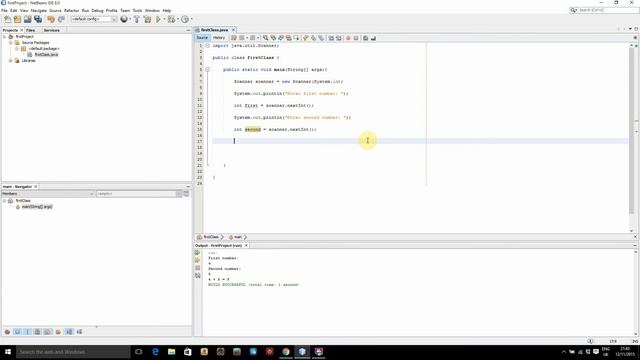Open the Refactor menu
Viewport: 640px width, 360px height.
coord(71,10)
